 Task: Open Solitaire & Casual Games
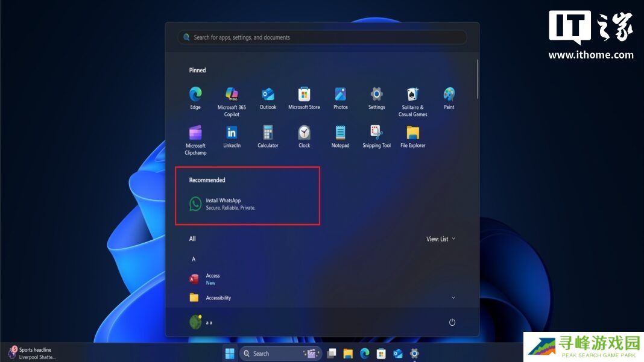click(x=412, y=95)
